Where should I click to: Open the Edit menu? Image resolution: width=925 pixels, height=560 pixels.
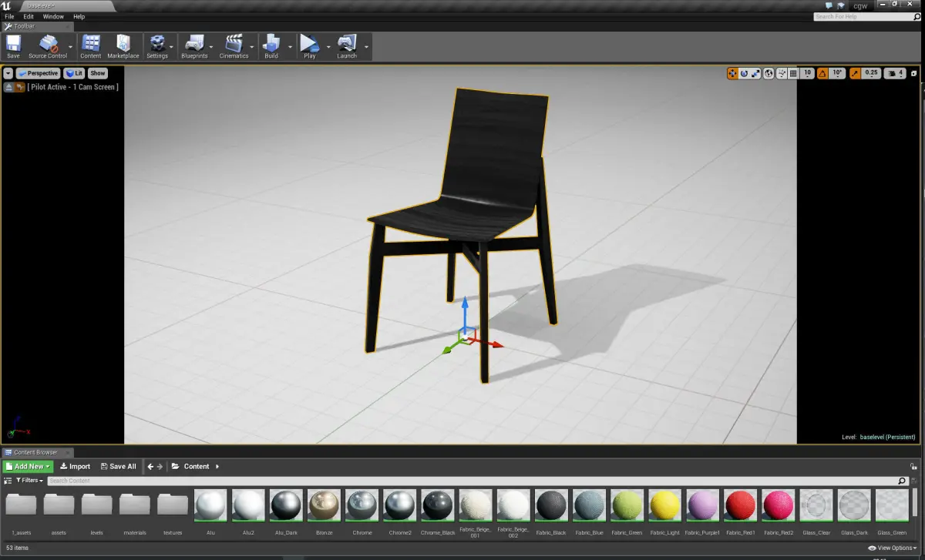29,16
